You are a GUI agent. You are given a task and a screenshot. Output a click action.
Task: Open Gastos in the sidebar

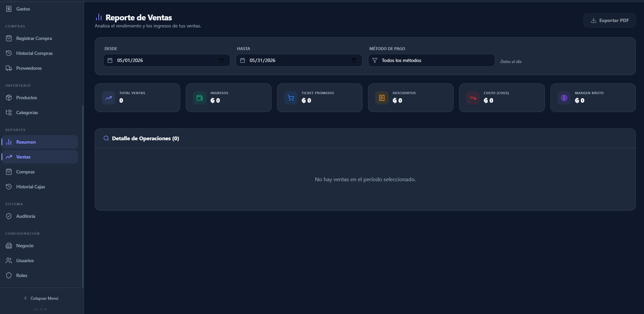40,9
